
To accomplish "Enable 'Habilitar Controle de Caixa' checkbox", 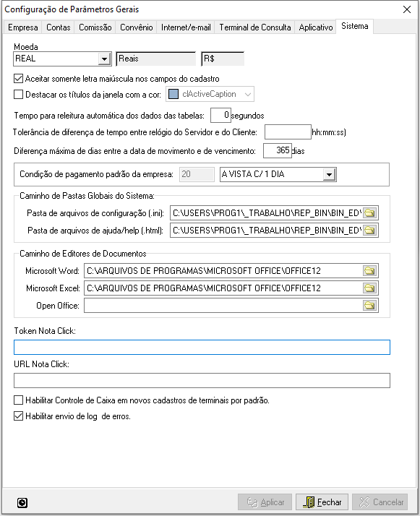I will coord(18,400).
